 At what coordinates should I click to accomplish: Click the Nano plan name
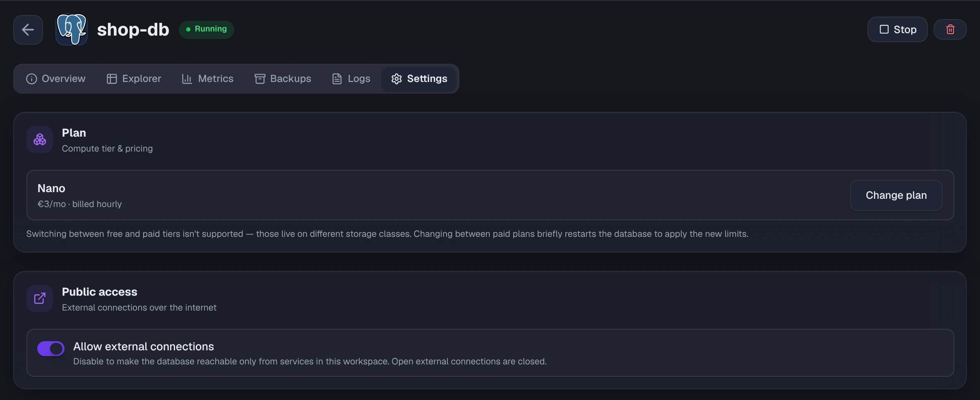pyautogui.click(x=51, y=188)
